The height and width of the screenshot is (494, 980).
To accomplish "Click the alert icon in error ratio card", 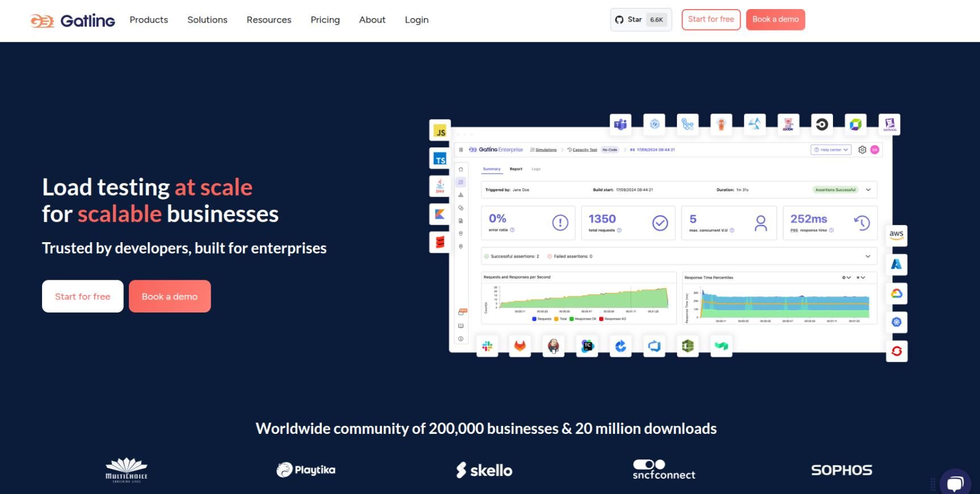I will pyautogui.click(x=560, y=223).
